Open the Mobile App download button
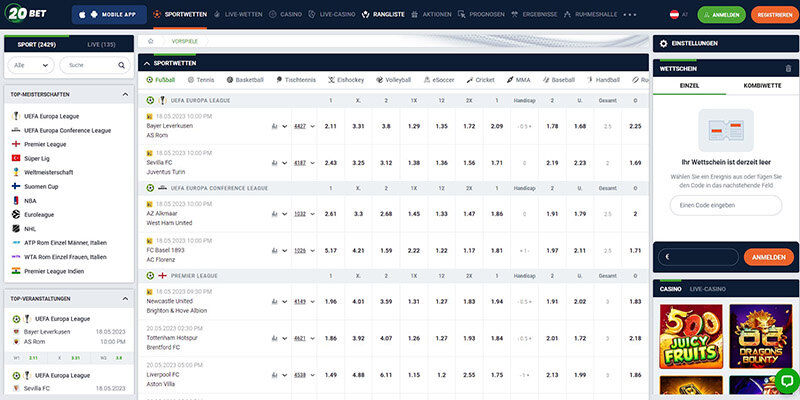800x400 pixels. (109, 15)
